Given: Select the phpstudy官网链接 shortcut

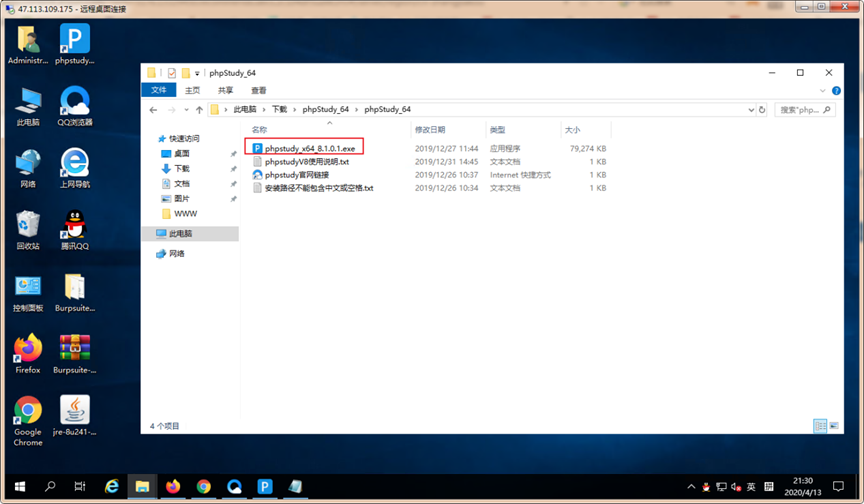Looking at the screenshot, I should click(291, 175).
